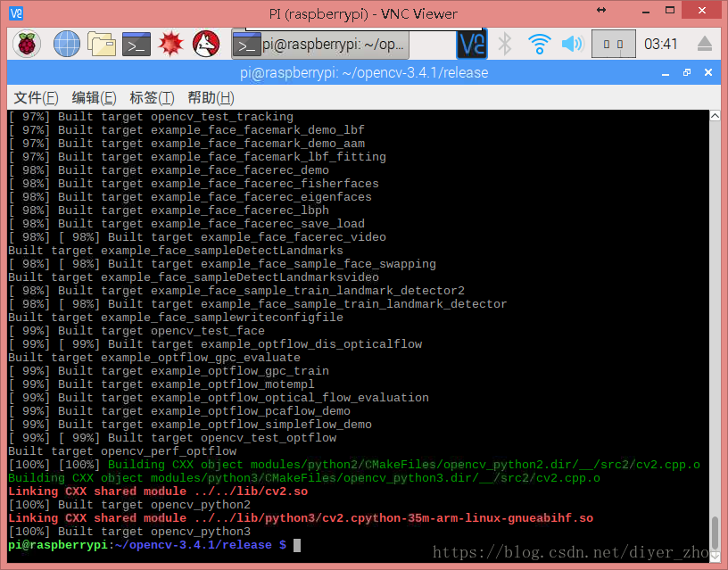Launch the web browser globe icon
Viewport: 728px width, 570px height.
(x=66, y=44)
